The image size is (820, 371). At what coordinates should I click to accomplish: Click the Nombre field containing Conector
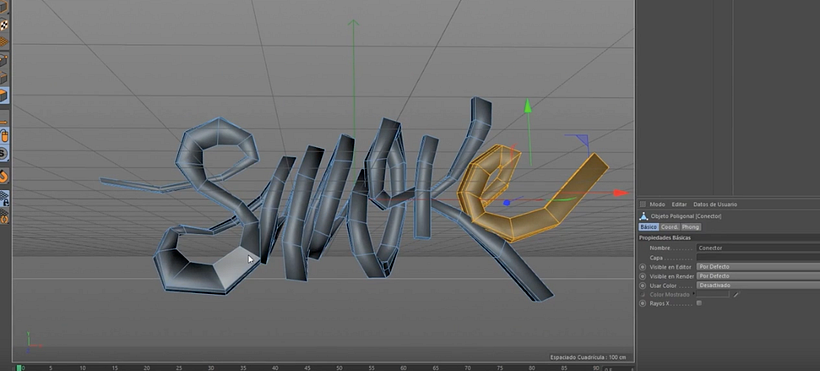click(x=758, y=248)
